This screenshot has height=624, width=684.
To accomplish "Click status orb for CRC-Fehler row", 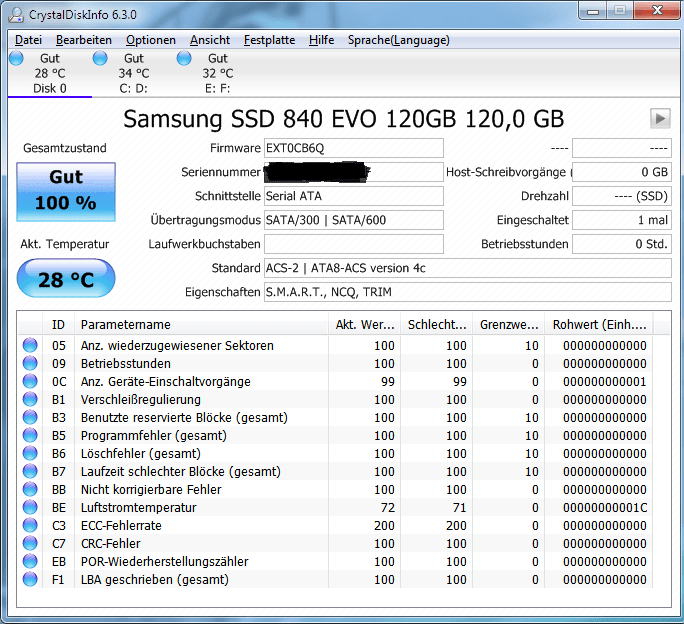I will (30, 543).
